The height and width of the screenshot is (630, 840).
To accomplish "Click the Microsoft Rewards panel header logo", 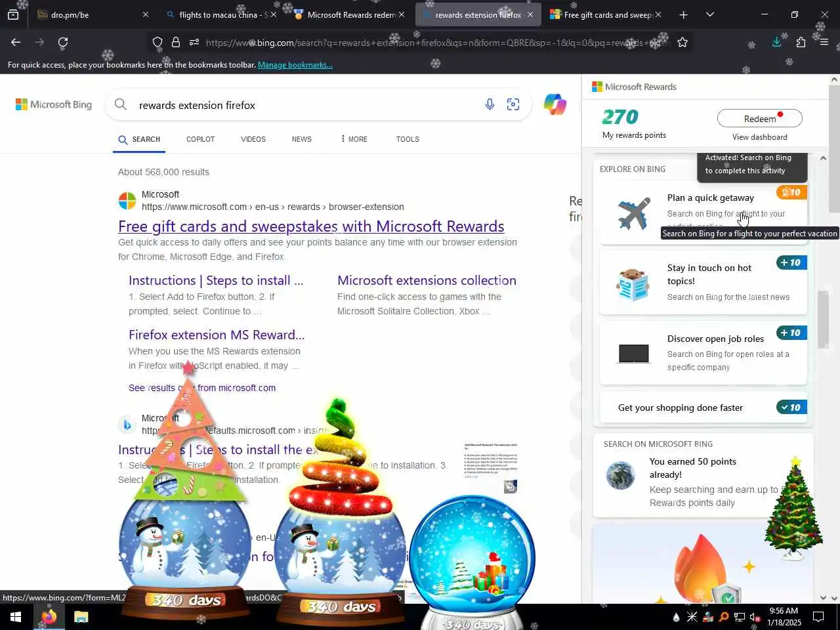I will [x=634, y=87].
